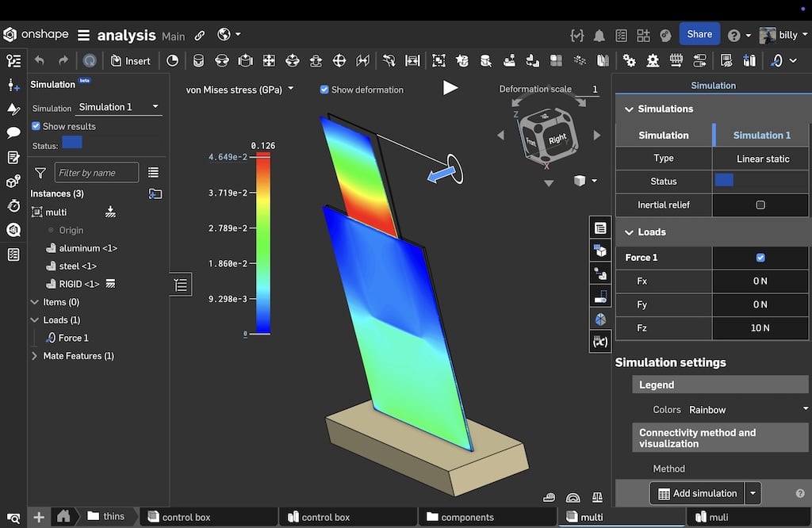
Task: Select the multi assembly row
Action: tap(56, 212)
